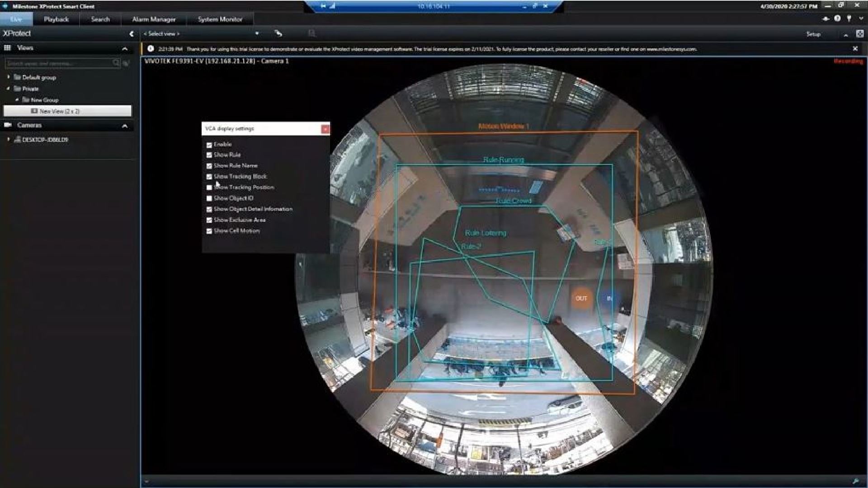Switch to the Live tab

(16, 19)
